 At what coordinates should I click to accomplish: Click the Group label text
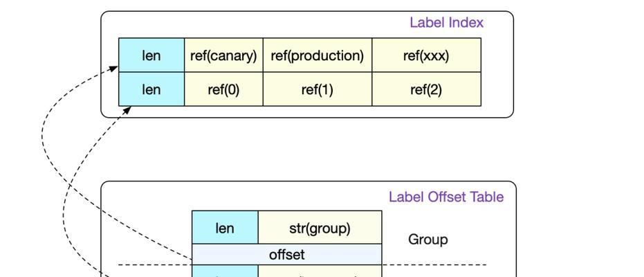[428, 240]
